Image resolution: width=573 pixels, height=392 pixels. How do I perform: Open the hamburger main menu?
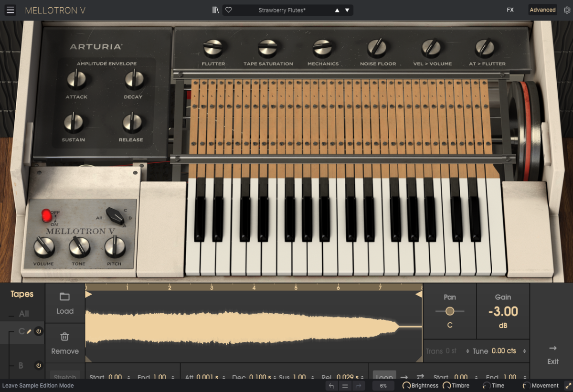[x=11, y=10]
